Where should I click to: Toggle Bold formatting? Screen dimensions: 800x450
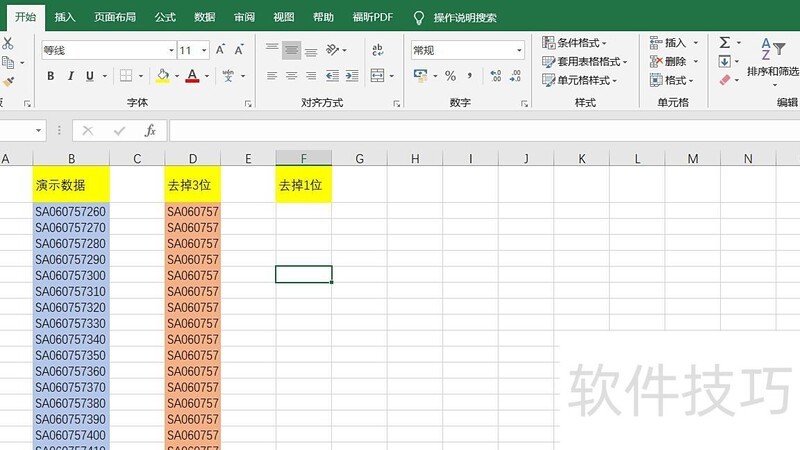(51, 76)
